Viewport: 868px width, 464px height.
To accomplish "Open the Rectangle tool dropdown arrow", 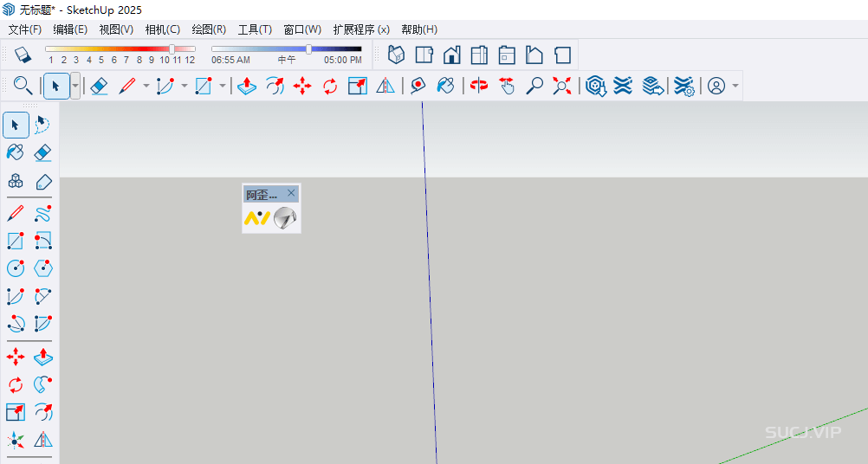I will click(223, 86).
